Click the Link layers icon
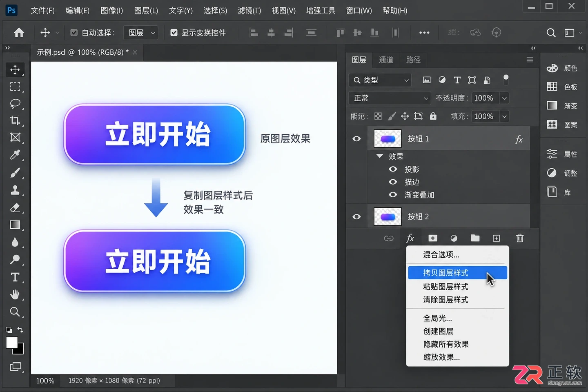 pos(389,238)
